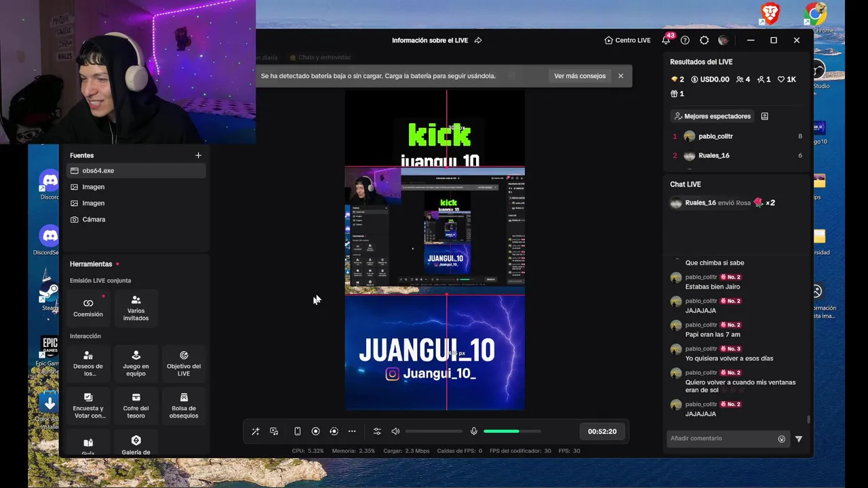Click the Chat LIVE scrollbar

coord(808,420)
